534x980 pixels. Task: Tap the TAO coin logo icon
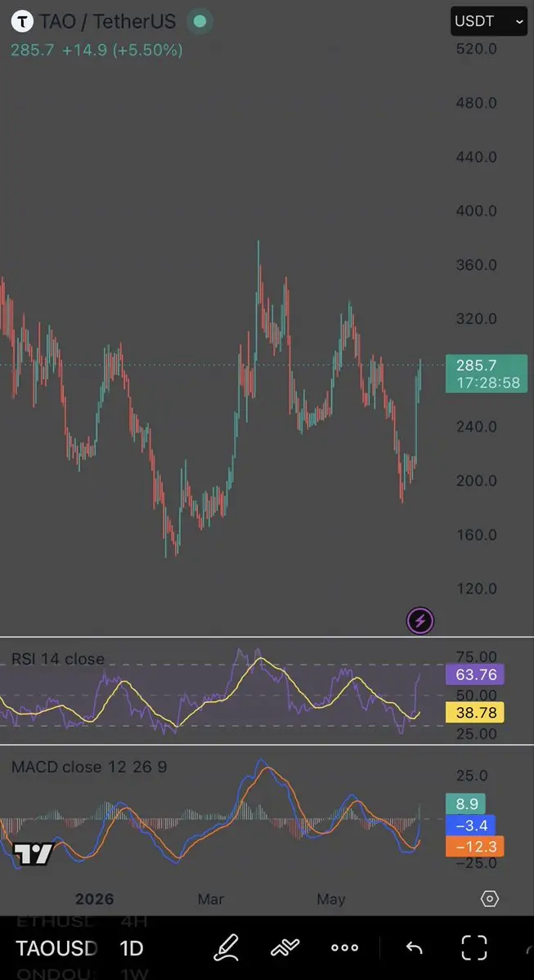point(23,21)
